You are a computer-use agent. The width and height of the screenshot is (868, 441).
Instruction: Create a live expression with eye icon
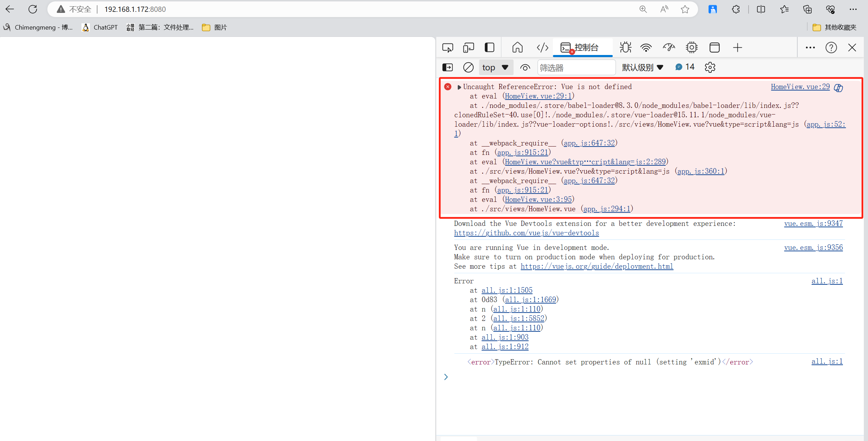pyautogui.click(x=525, y=67)
